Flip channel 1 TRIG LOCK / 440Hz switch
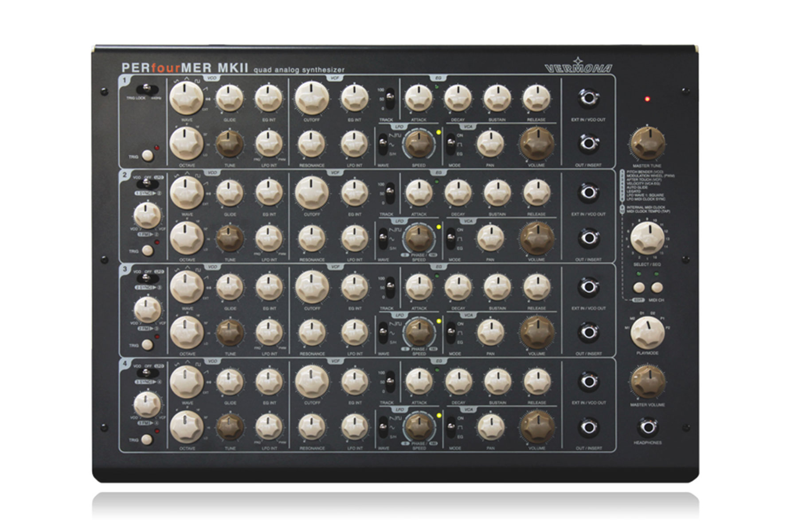The width and height of the screenshot is (798, 532). 148,89
